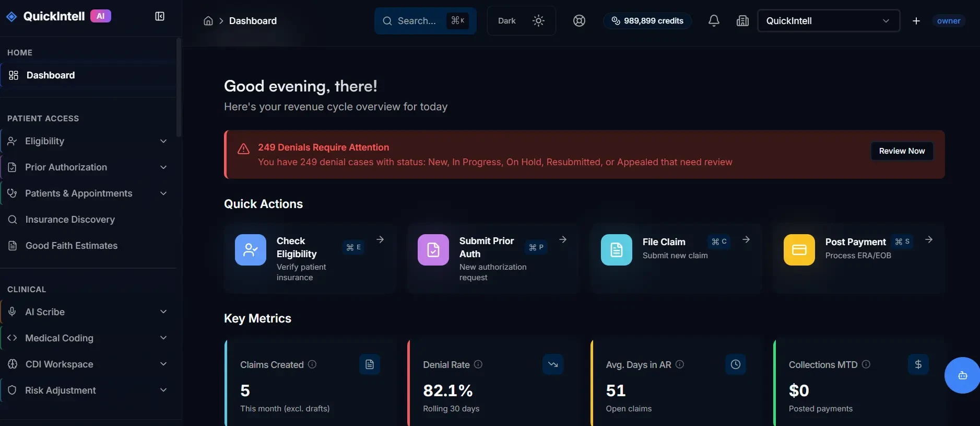
Task: Go to home via breadcrumb house icon
Action: [208, 21]
